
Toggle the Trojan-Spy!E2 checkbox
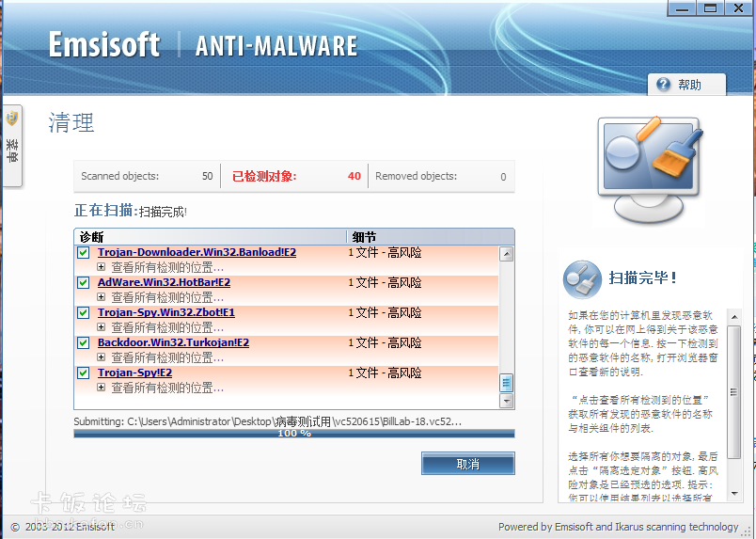[x=84, y=373]
